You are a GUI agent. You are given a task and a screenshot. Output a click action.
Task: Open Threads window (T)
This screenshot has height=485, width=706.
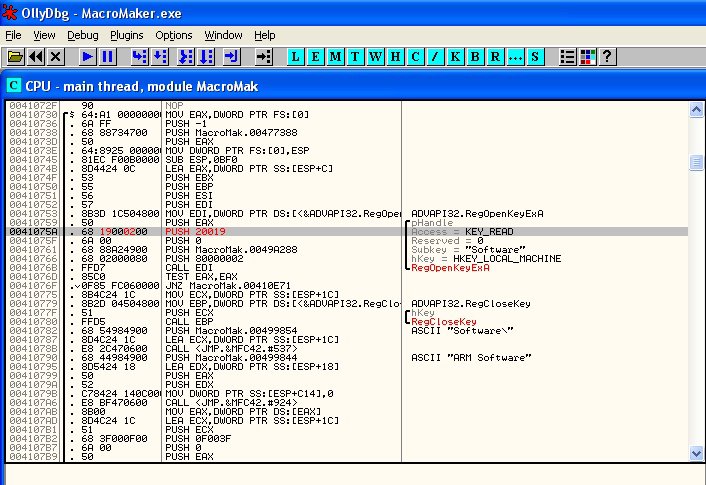pyautogui.click(x=355, y=57)
